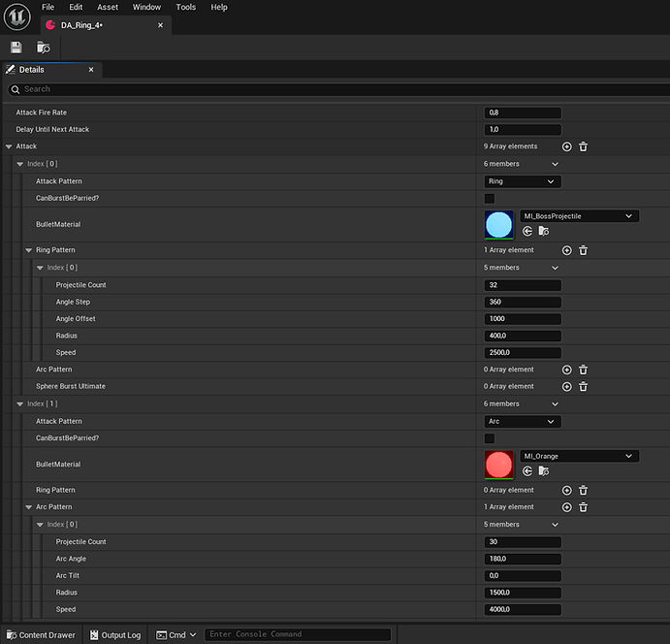Open MI_Orange material dropdown
The width and height of the screenshot is (670, 644).
[x=579, y=456]
